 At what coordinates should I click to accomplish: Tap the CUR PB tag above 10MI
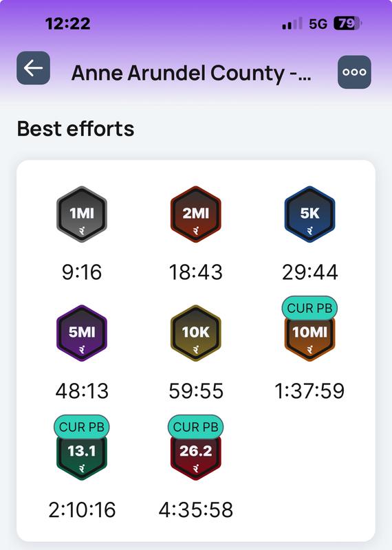309,308
